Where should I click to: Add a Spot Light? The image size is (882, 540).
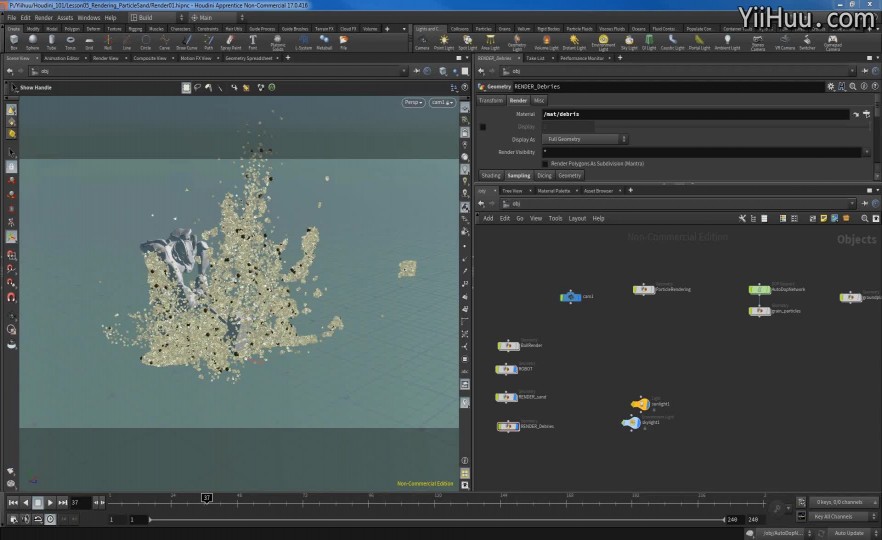pos(467,42)
